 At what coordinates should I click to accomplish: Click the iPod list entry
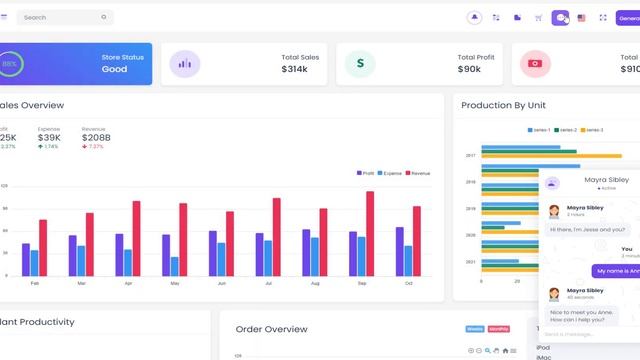[x=543, y=348]
